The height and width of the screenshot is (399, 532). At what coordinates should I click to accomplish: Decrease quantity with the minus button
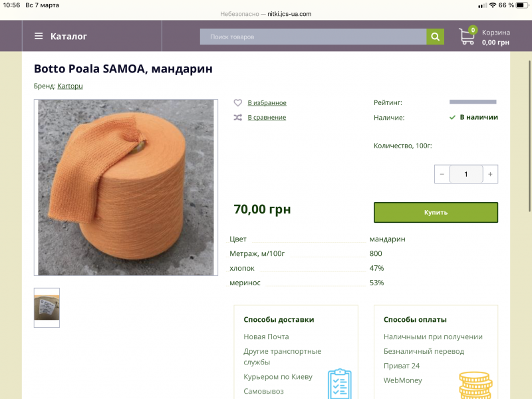coord(442,174)
